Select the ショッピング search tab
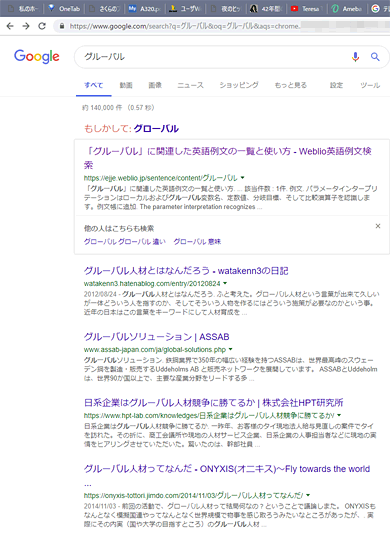Image resolution: width=390 pixels, height=540 pixels. (239, 85)
